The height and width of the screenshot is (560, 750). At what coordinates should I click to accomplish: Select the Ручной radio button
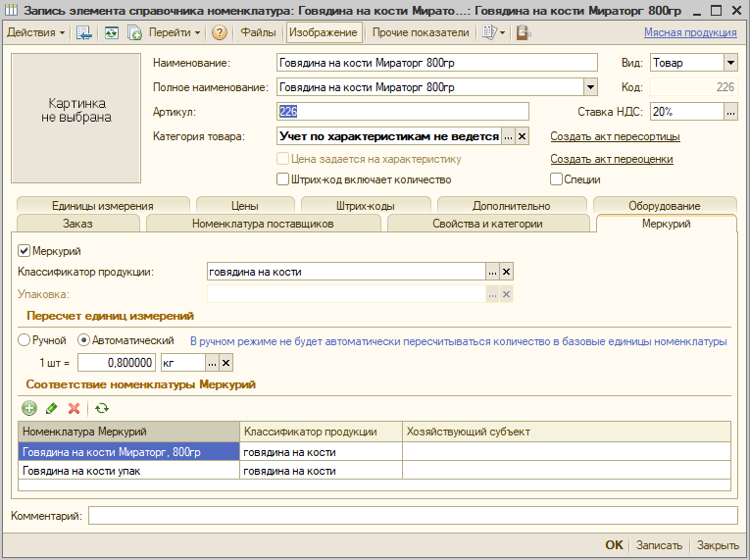[24, 340]
